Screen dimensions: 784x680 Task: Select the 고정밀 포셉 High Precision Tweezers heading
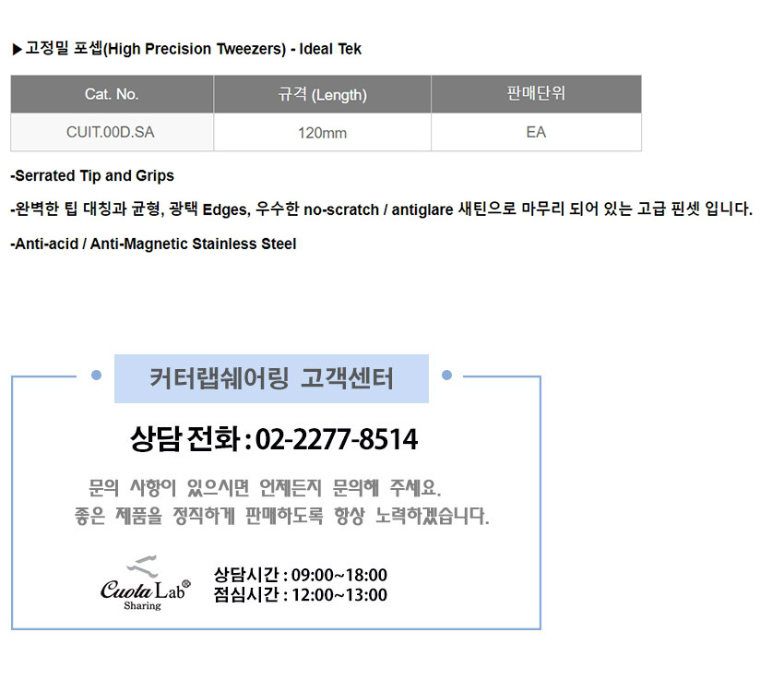193,50
